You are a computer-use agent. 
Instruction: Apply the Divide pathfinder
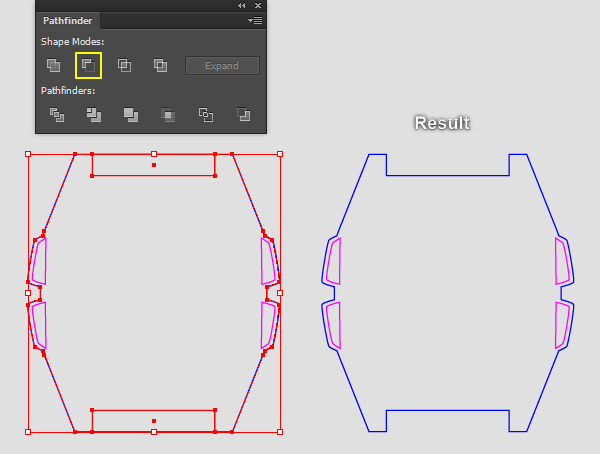click(57, 115)
